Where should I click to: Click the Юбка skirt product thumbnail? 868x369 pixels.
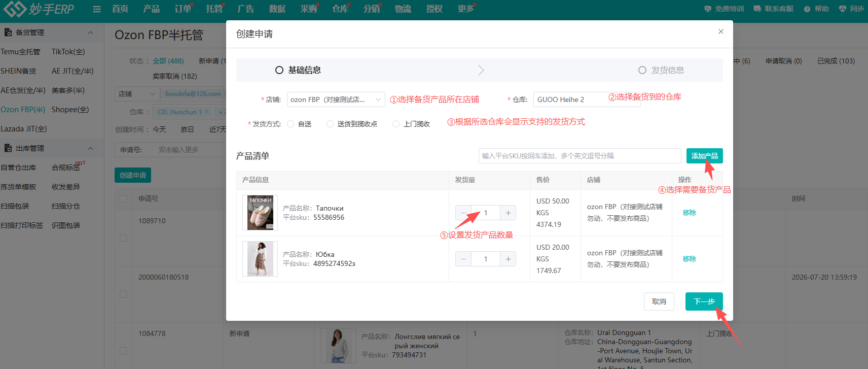coord(260,259)
